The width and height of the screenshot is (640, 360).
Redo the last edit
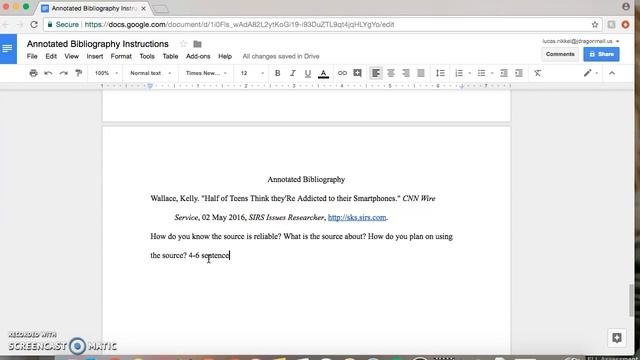click(63, 73)
